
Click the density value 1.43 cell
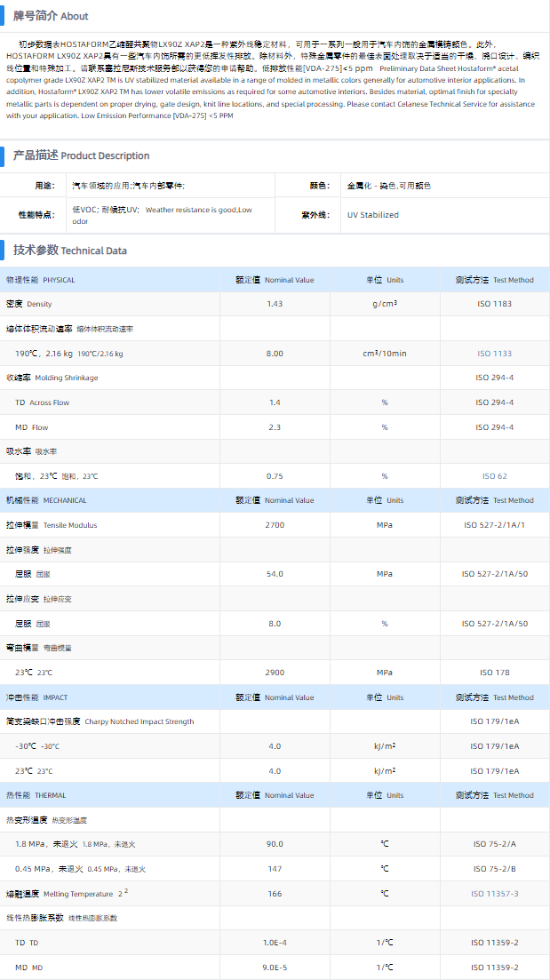275,304
